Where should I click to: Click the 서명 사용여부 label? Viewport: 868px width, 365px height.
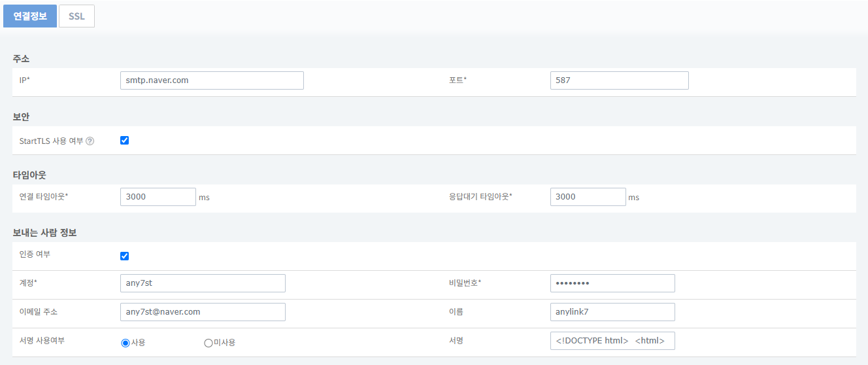42,341
